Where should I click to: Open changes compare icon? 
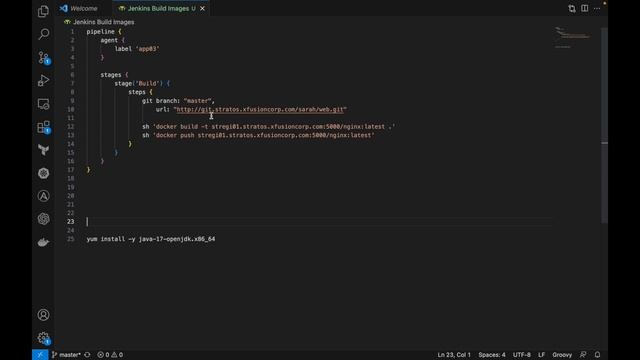coord(572,8)
